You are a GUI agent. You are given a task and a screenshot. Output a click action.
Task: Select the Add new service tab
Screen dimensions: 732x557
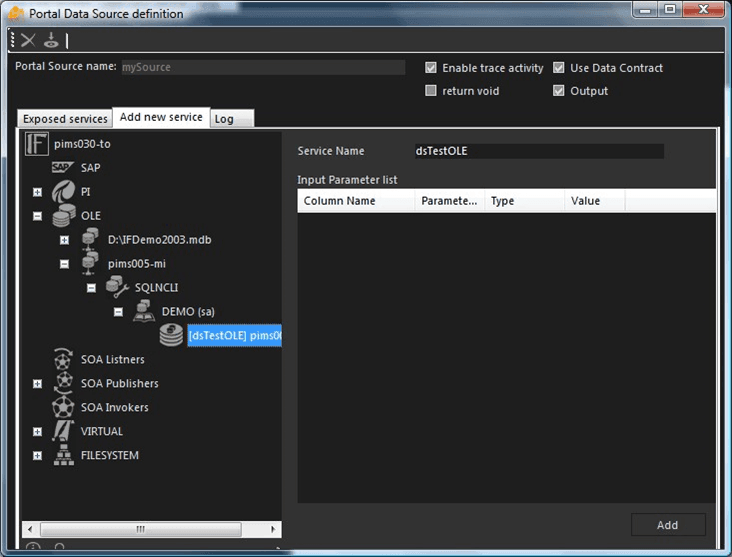[161, 117]
